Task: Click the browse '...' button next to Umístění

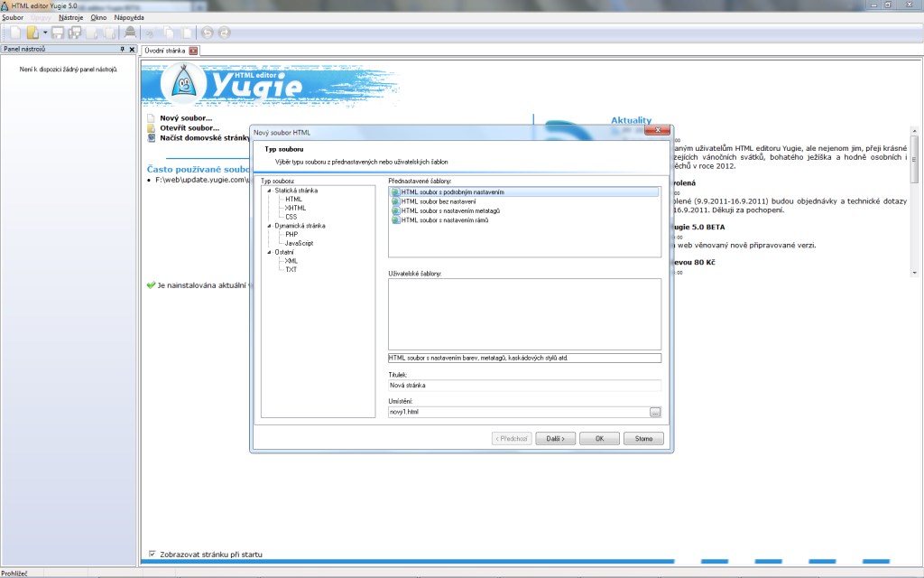Action: tap(655, 412)
